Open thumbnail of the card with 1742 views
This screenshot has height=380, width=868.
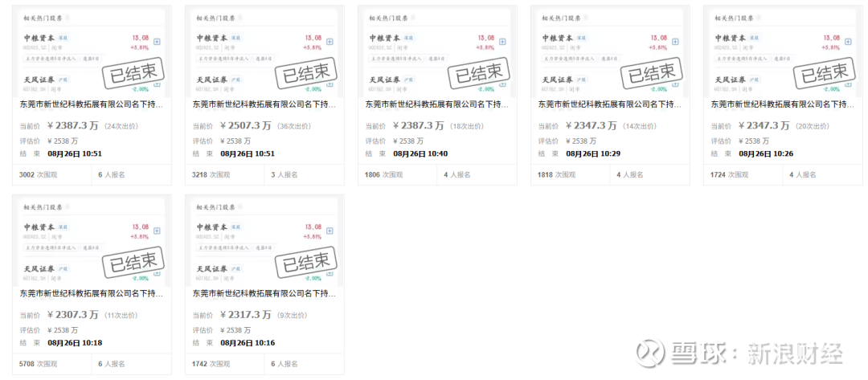264,242
